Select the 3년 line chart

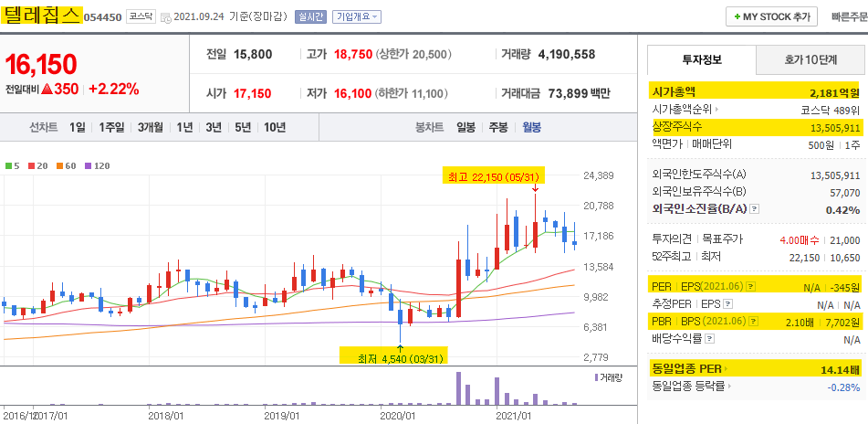[x=214, y=128]
